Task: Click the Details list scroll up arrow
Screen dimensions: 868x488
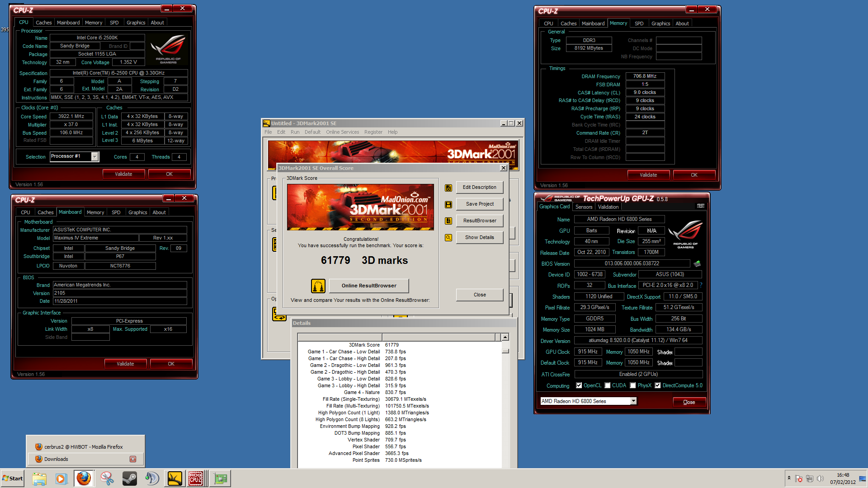Action: [505, 337]
